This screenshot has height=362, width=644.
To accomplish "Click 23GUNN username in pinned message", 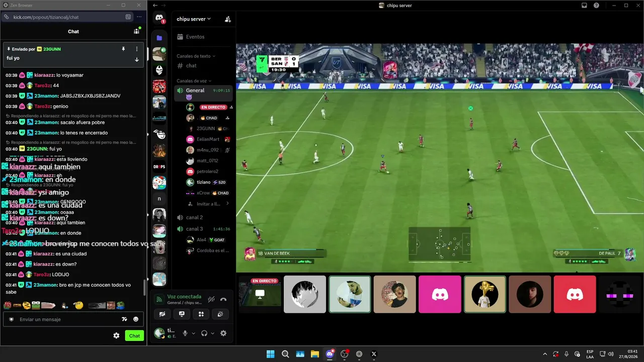I will (x=52, y=49).
